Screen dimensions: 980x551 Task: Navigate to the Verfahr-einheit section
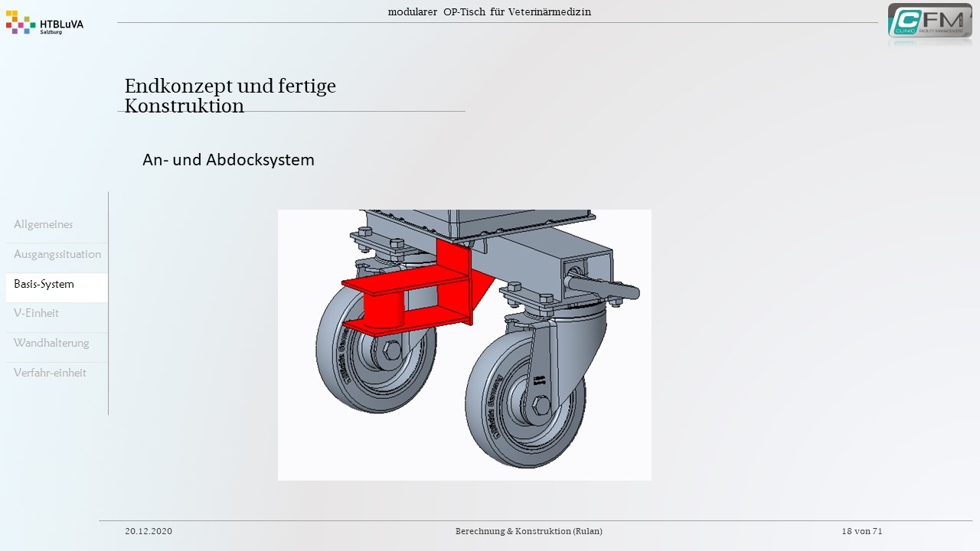[x=50, y=373]
